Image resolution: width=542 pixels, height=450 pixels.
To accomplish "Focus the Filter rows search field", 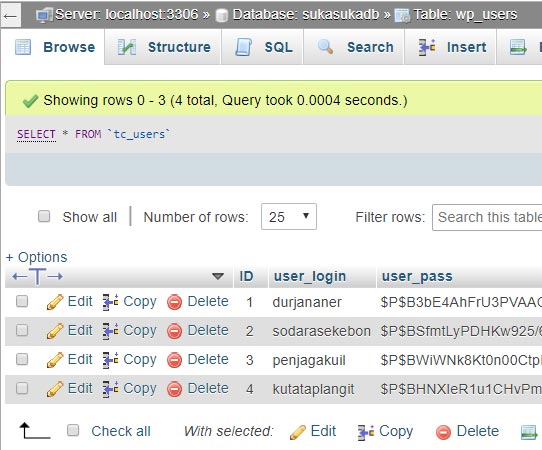I will coord(487,217).
